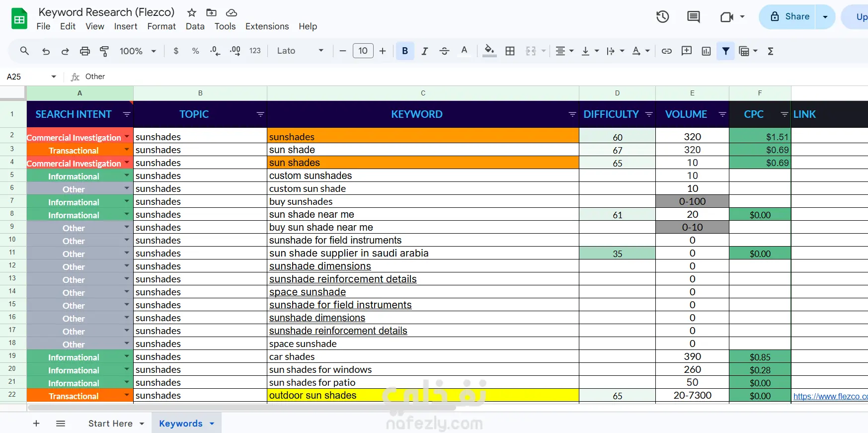The height and width of the screenshot is (433, 868).
Task: Open TOPIC column filter
Action: pyautogui.click(x=260, y=114)
